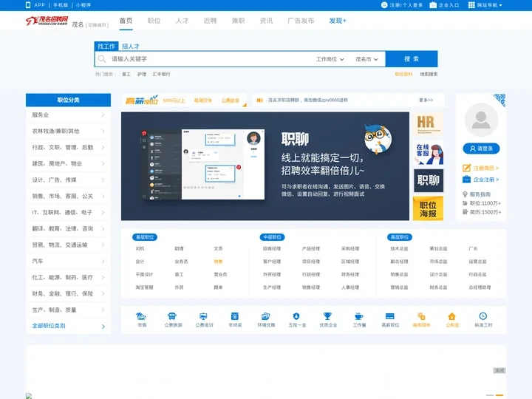Expand 财务、金融、银行、保险 category
532x399 pixels.
pyautogui.click(x=68, y=294)
